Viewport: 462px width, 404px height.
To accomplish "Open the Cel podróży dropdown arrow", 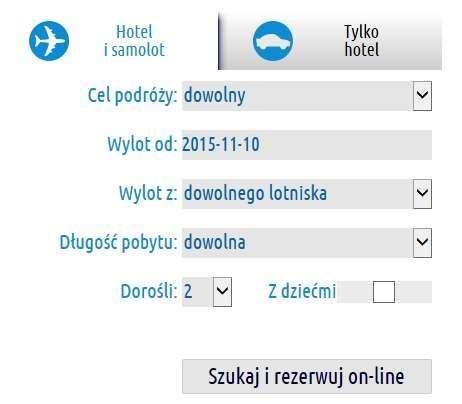I will point(422,96).
